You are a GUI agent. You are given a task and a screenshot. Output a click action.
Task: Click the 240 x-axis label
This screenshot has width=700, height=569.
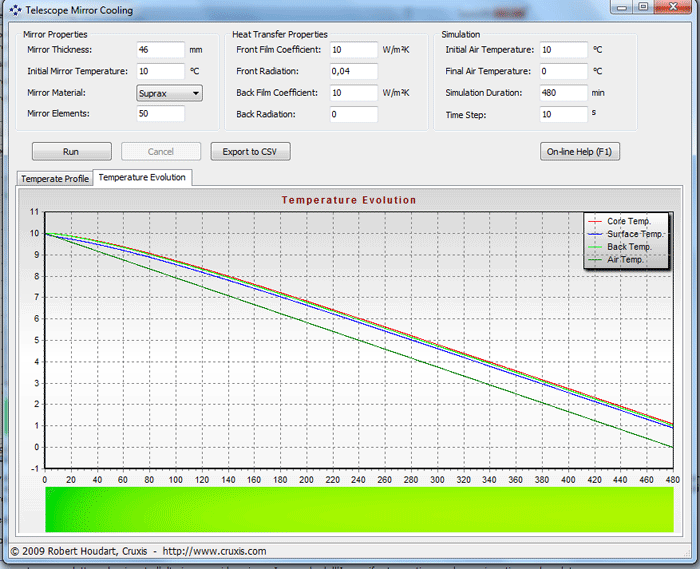click(358, 480)
